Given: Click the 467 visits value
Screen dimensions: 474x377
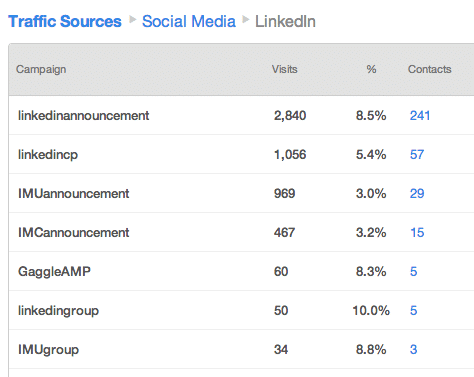Looking at the screenshot, I should coord(284,232).
